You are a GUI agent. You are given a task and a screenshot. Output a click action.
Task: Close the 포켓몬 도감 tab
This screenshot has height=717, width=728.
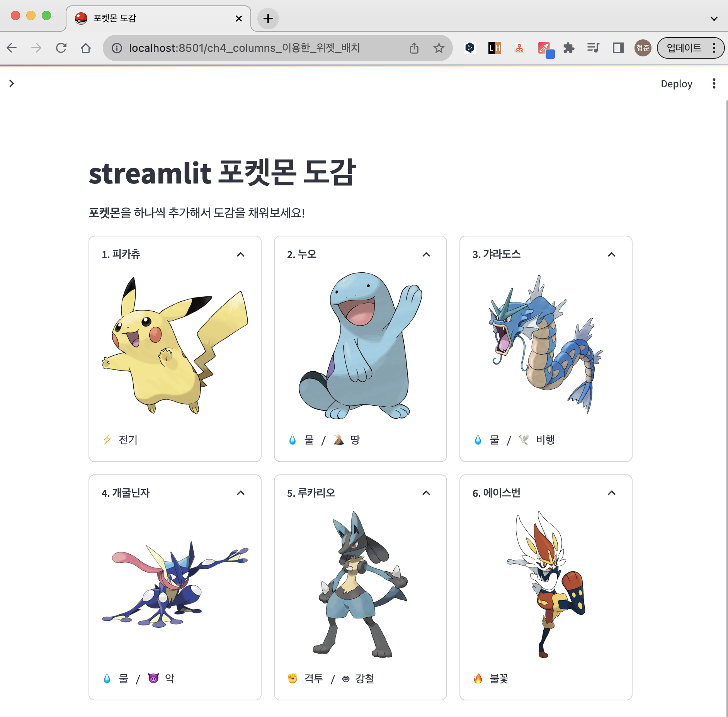(239, 18)
